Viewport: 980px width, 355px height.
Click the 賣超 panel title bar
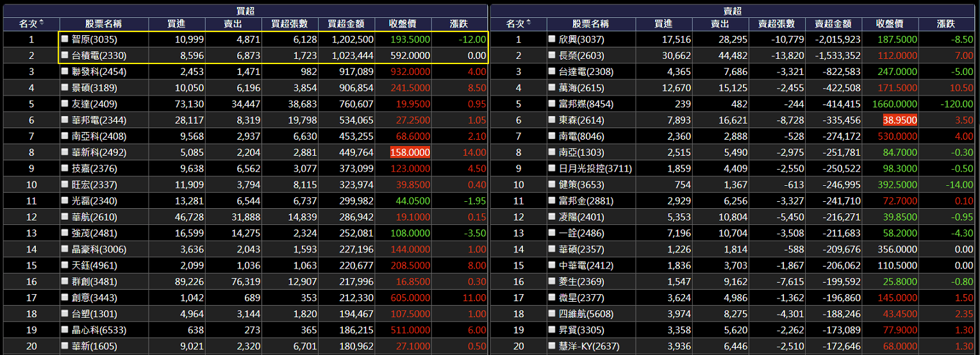(732, 11)
